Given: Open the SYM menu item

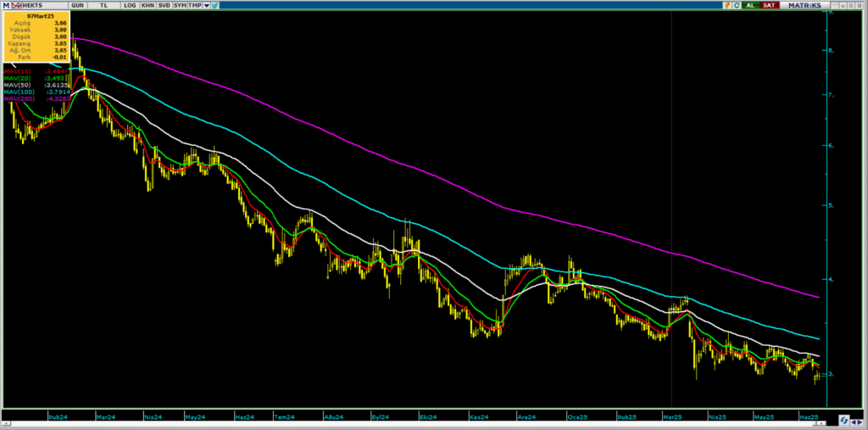Looking at the screenshot, I should (180, 6).
